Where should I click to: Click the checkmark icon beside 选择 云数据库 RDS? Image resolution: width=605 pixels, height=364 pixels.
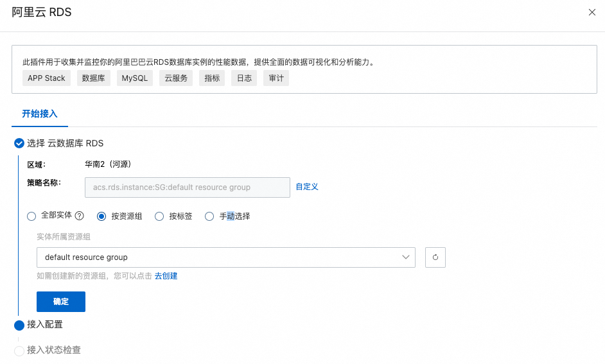click(x=19, y=143)
